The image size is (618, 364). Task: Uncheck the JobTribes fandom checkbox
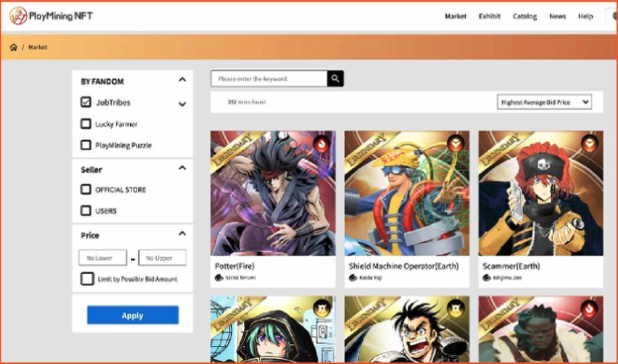[85, 102]
